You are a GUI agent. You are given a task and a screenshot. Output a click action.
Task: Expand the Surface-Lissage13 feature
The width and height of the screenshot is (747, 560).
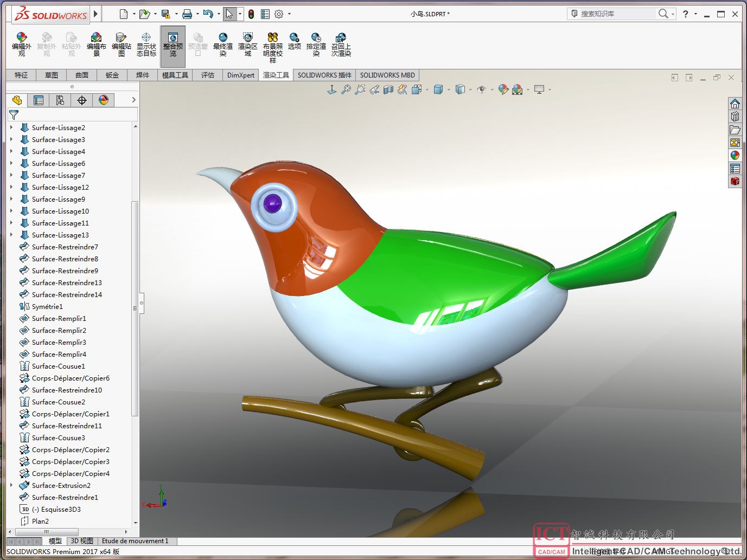pos(11,235)
